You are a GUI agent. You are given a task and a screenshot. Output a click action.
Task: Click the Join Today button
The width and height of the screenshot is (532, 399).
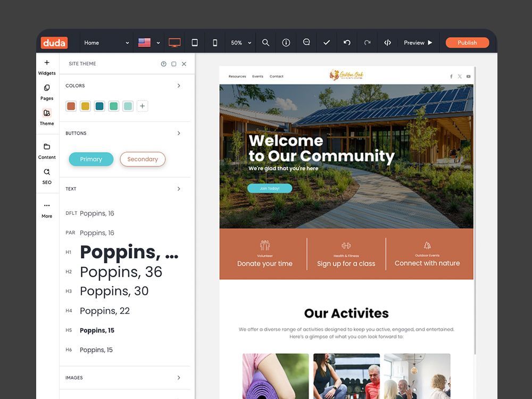270,188
